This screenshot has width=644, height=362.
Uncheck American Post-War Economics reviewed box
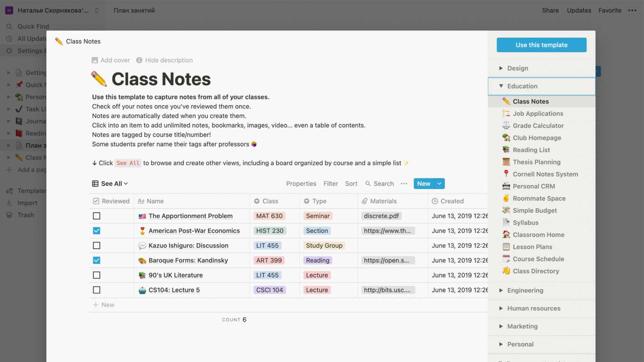click(97, 231)
